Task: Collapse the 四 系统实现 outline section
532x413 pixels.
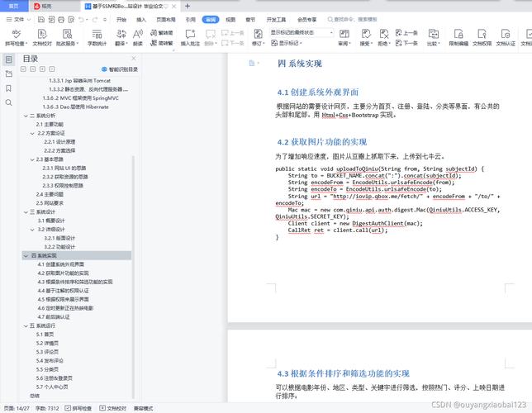Action: tap(26, 255)
